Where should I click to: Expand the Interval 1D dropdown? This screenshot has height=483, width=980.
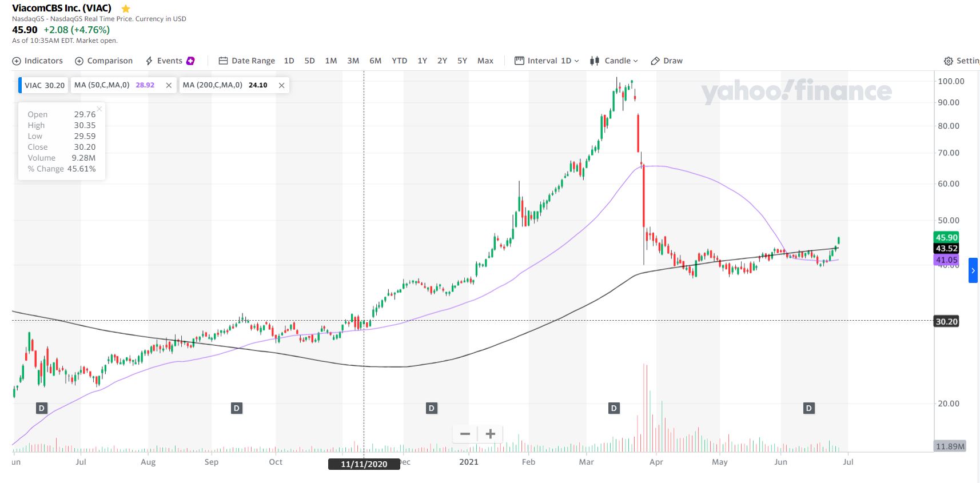pos(547,61)
